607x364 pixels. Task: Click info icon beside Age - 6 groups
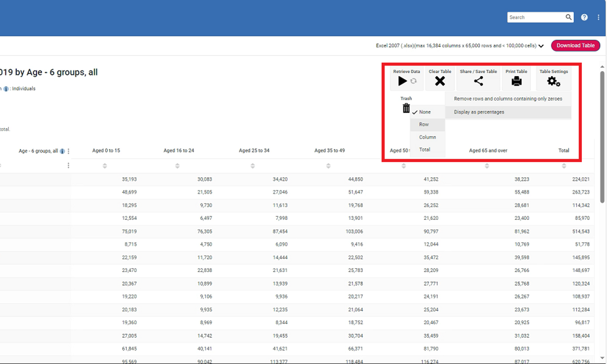[x=62, y=151]
